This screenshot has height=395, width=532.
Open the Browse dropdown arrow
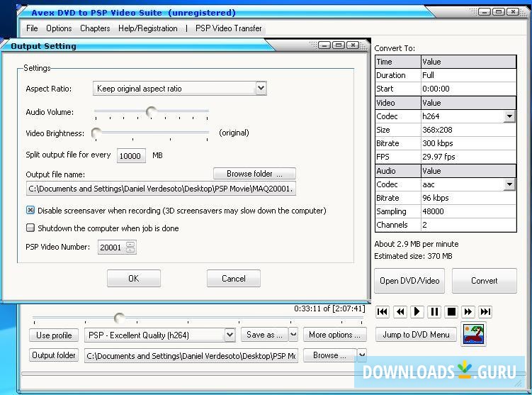click(x=362, y=355)
